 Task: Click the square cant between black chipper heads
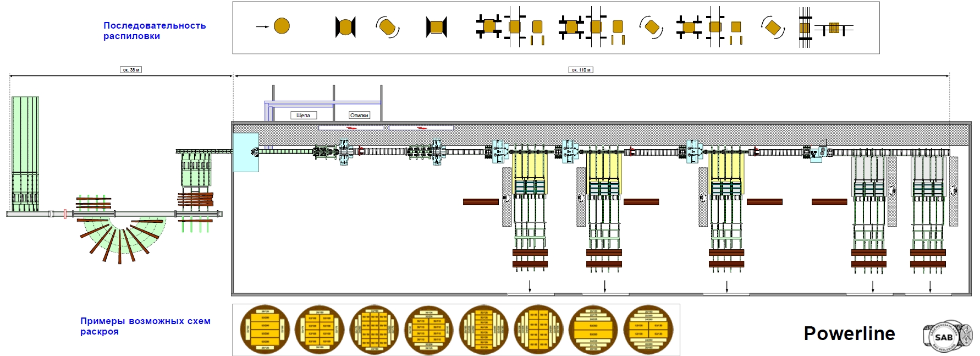437,27
